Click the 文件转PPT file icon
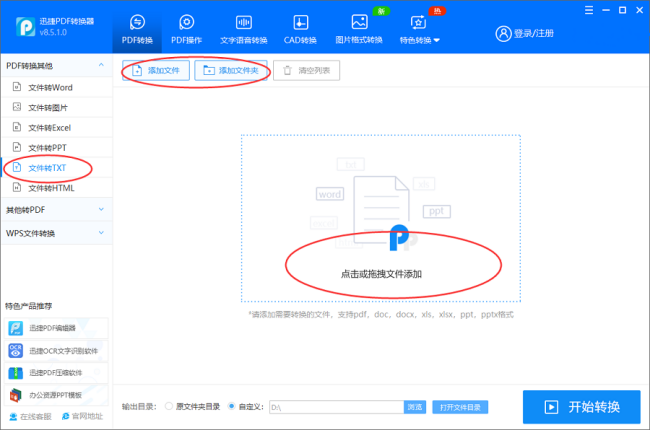 pyautogui.click(x=17, y=147)
